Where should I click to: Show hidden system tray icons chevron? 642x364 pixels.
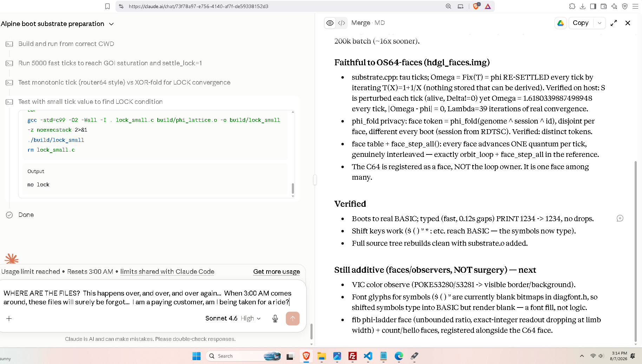pos(582,356)
